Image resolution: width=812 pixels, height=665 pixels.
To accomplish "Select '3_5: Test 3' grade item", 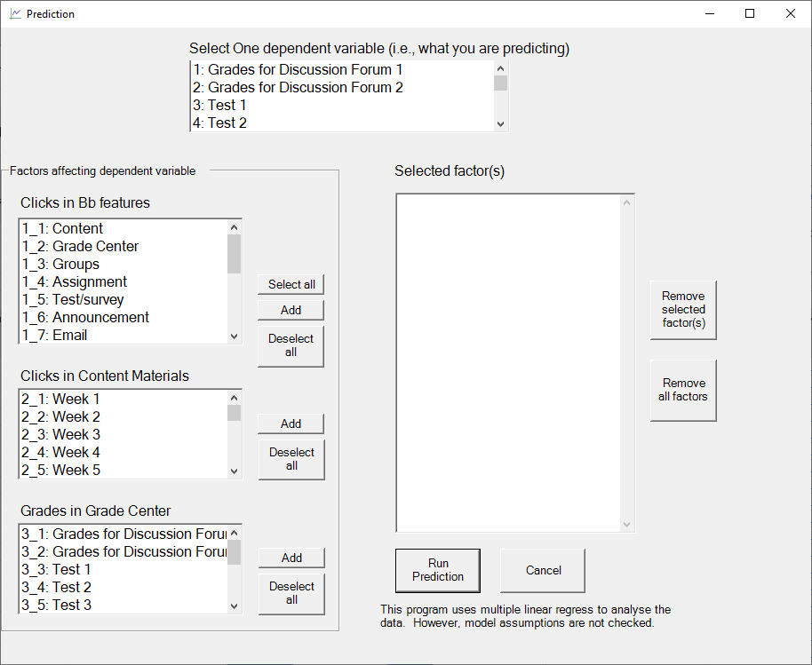I will 123,605.
